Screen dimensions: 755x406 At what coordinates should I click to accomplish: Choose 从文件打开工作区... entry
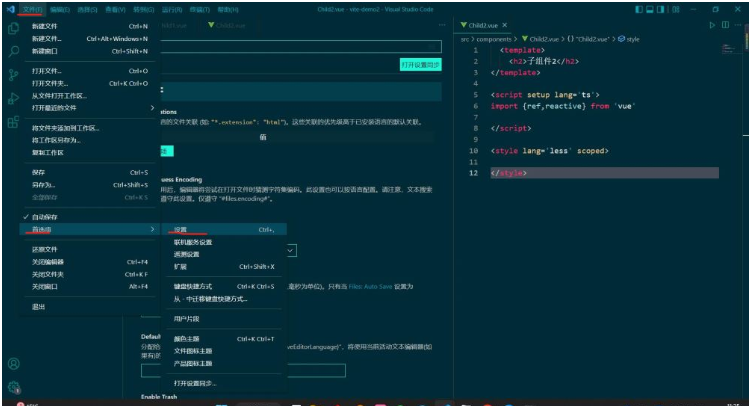89,95
